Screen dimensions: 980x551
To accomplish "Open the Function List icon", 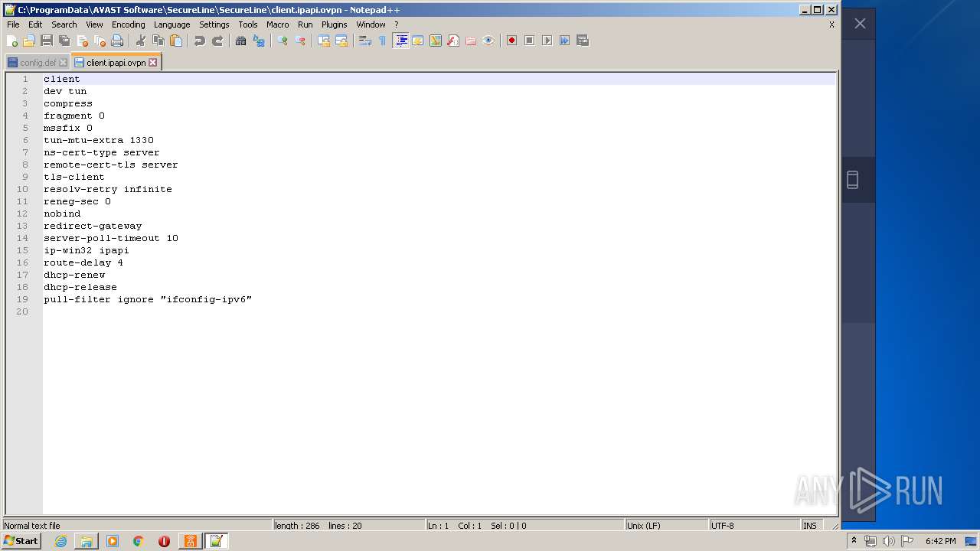I will point(453,41).
